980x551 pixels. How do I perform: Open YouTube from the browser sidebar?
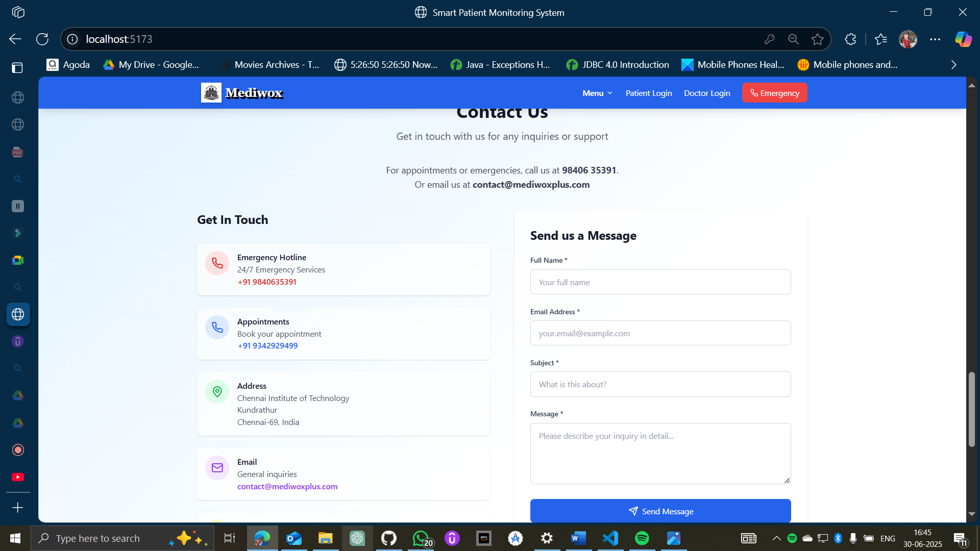pos(18,477)
